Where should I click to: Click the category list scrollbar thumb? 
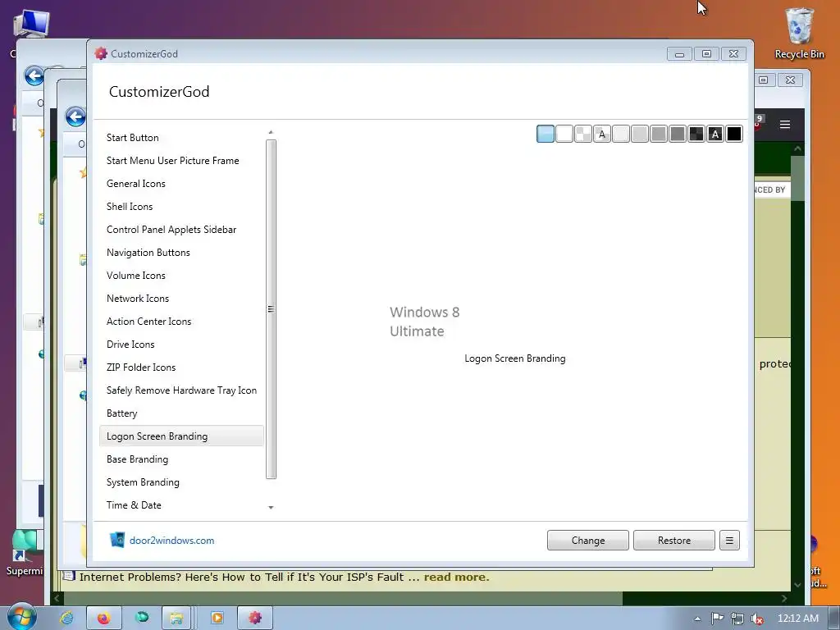271,309
